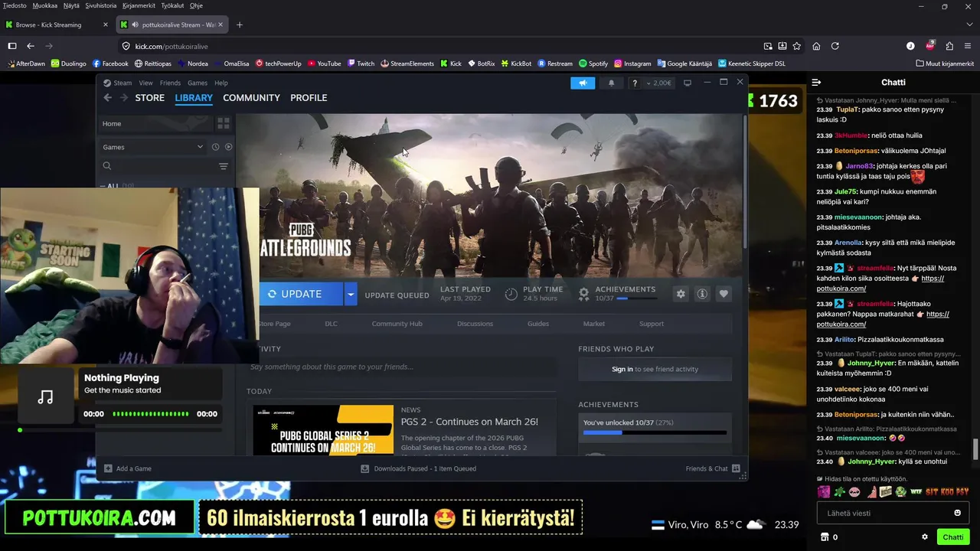Bookmark this page with star icon
This screenshot has width=980, height=551.
coord(797,46)
